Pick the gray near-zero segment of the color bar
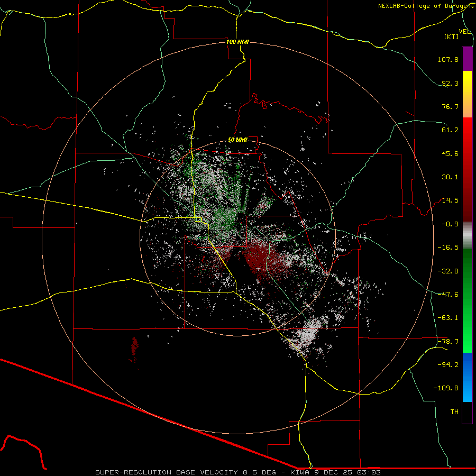Screen dimensions: 476x476 pos(467,235)
